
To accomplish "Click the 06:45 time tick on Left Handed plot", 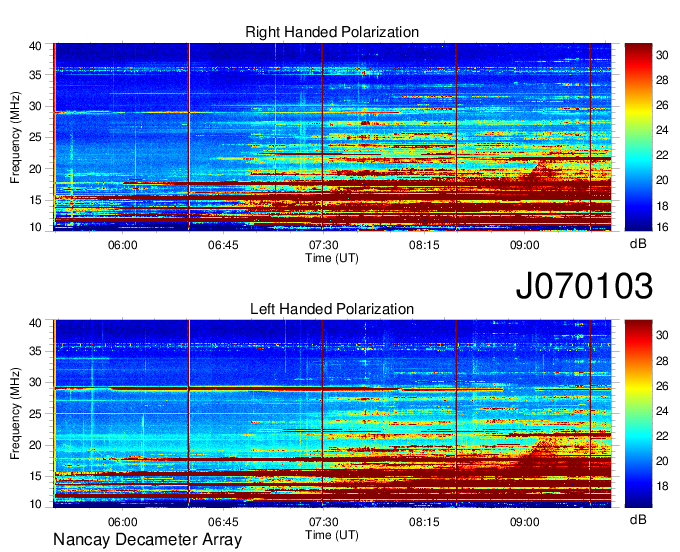I will pos(223,522).
